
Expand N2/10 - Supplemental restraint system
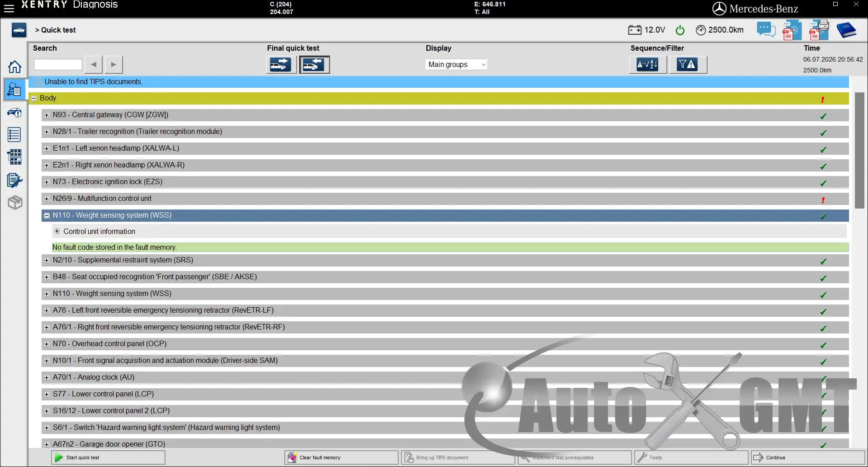click(46, 260)
